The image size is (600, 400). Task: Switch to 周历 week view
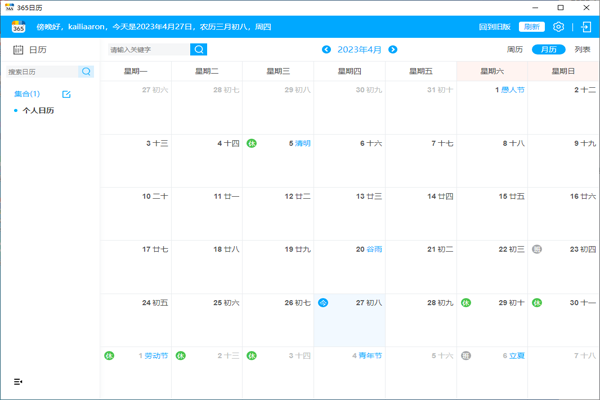click(515, 49)
